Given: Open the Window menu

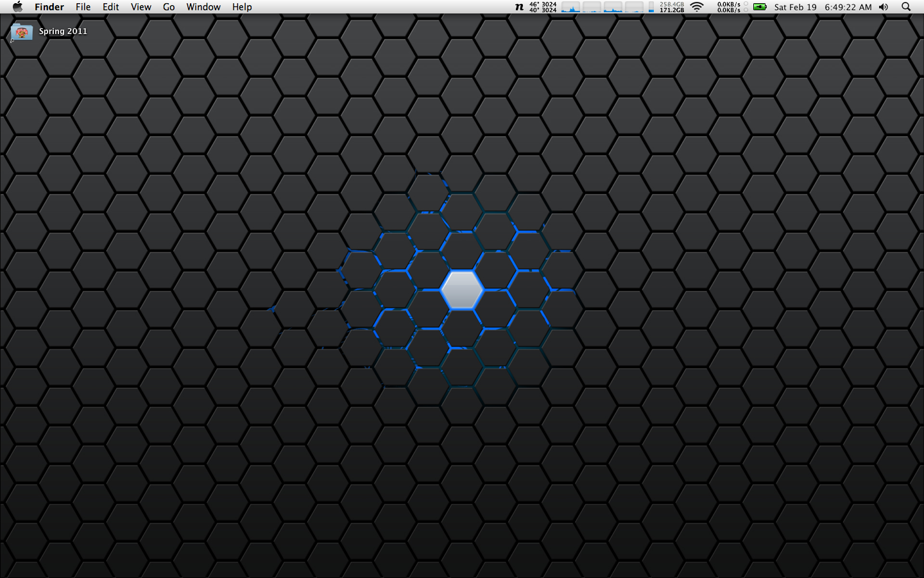Looking at the screenshot, I should point(203,7).
